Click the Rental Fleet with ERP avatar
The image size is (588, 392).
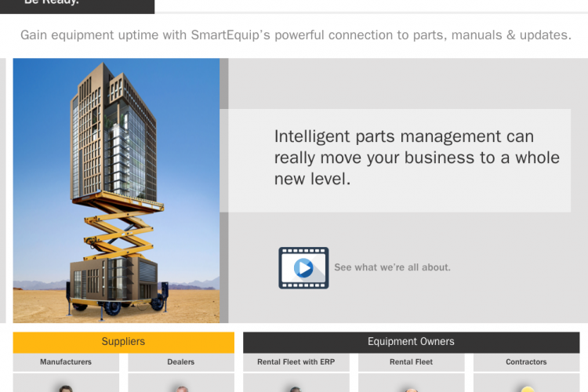coord(296,387)
